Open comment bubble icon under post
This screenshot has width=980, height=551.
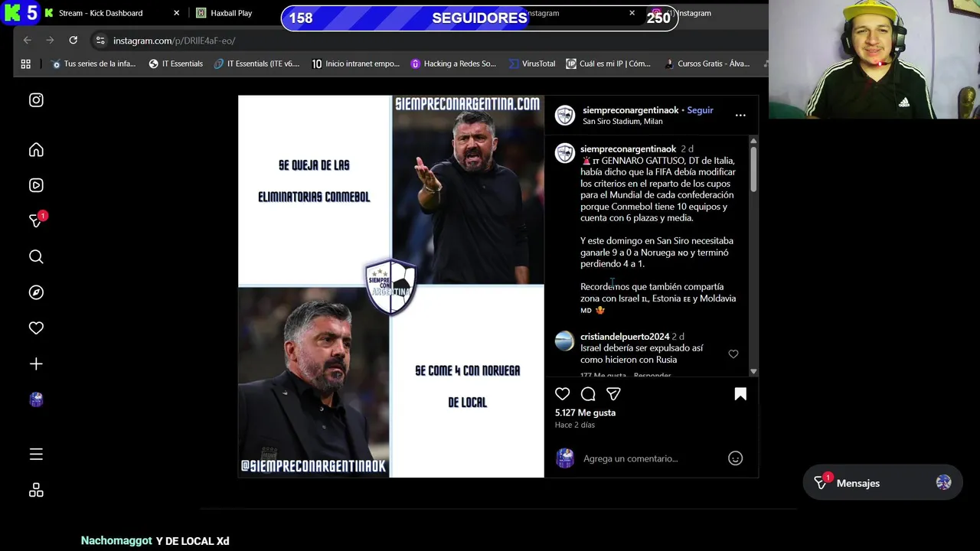[588, 394]
